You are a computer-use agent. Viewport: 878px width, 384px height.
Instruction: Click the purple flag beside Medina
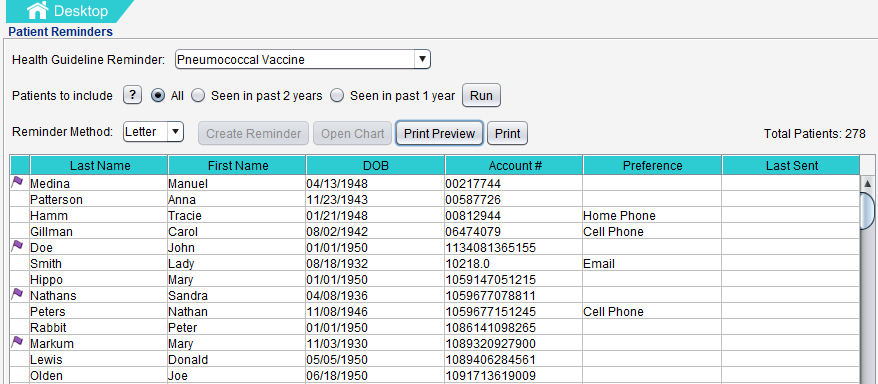18,181
